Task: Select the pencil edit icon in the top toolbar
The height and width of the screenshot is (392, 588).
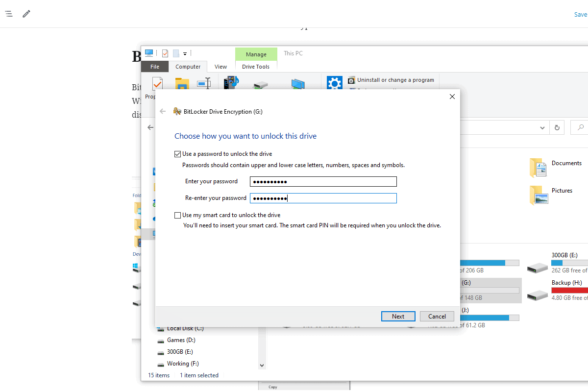Action: tap(26, 14)
